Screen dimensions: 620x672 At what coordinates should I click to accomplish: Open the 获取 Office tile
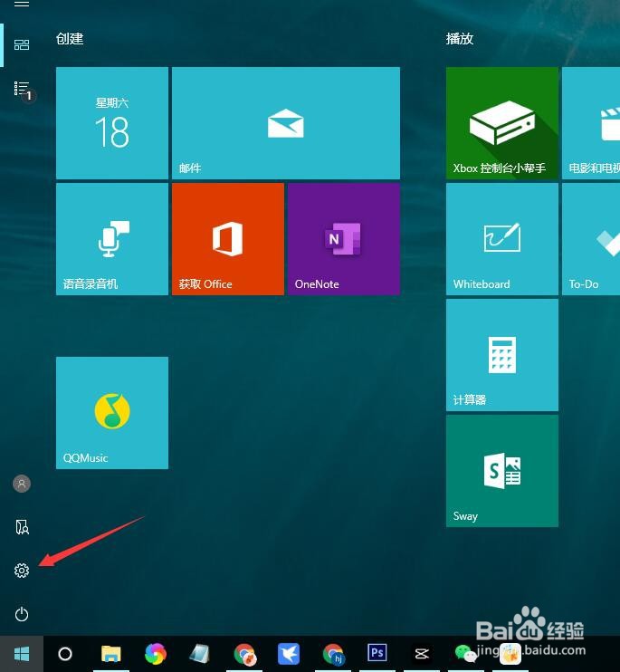coord(228,239)
